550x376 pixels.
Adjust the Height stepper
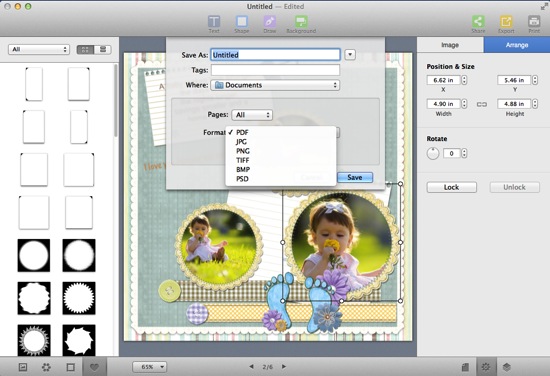[535, 104]
